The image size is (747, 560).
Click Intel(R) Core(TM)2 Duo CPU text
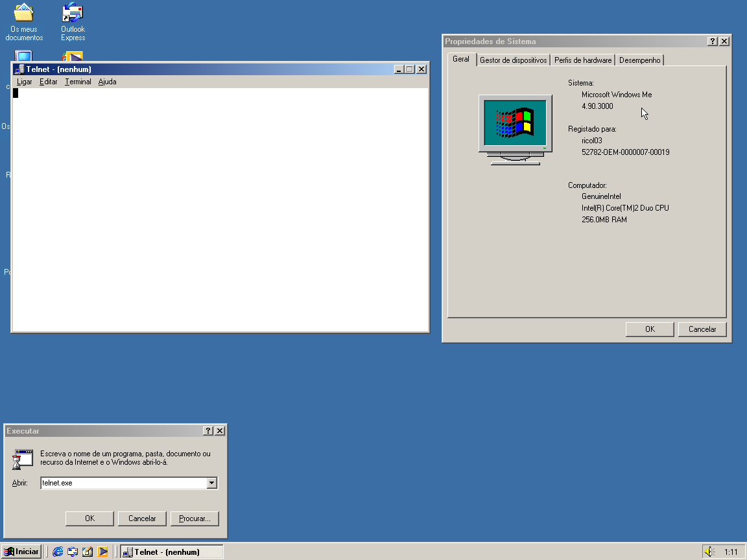click(x=625, y=208)
